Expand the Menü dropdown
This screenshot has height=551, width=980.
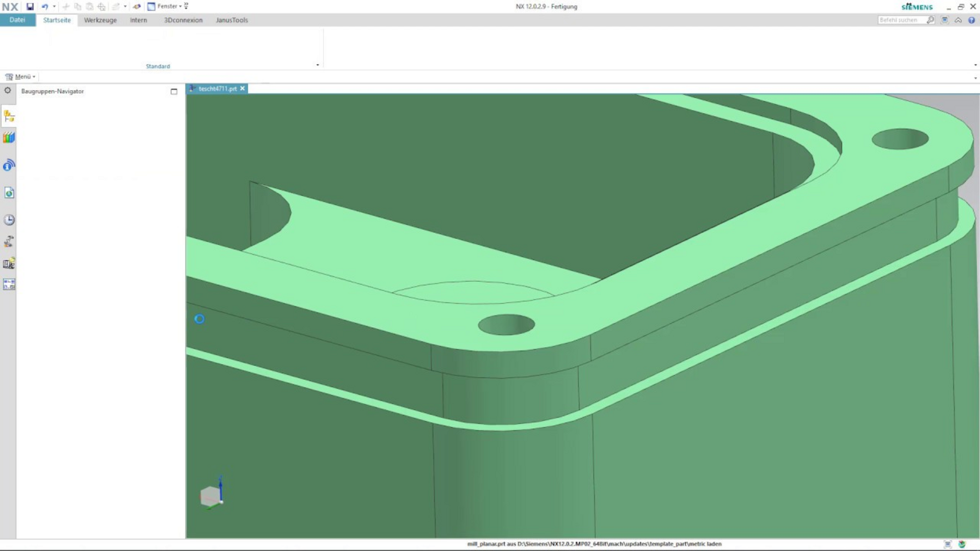(20, 77)
